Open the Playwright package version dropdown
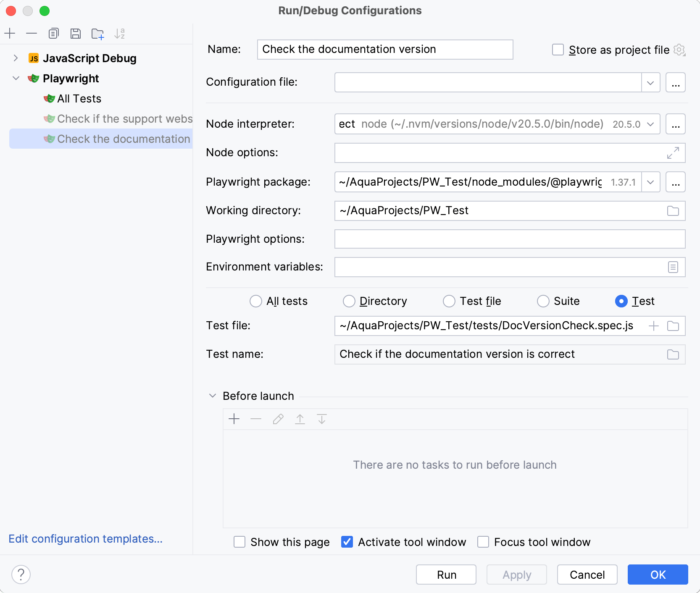This screenshot has height=593, width=700. [x=650, y=182]
